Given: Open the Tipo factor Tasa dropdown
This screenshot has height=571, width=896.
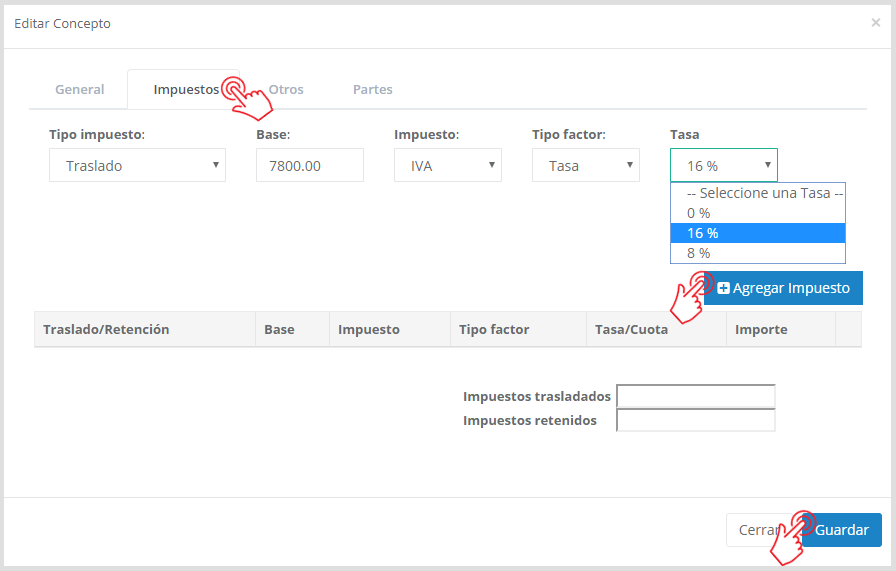Looking at the screenshot, I should pos(586,165).
